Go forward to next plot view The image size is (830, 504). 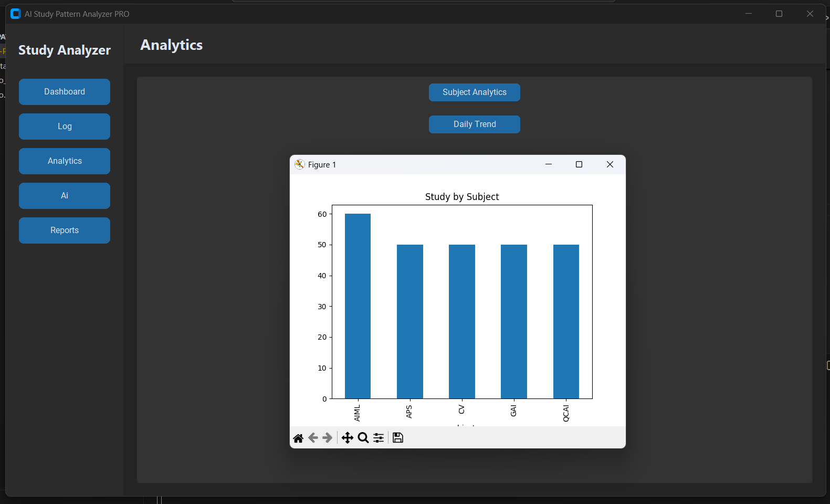[x=328, y=438]
